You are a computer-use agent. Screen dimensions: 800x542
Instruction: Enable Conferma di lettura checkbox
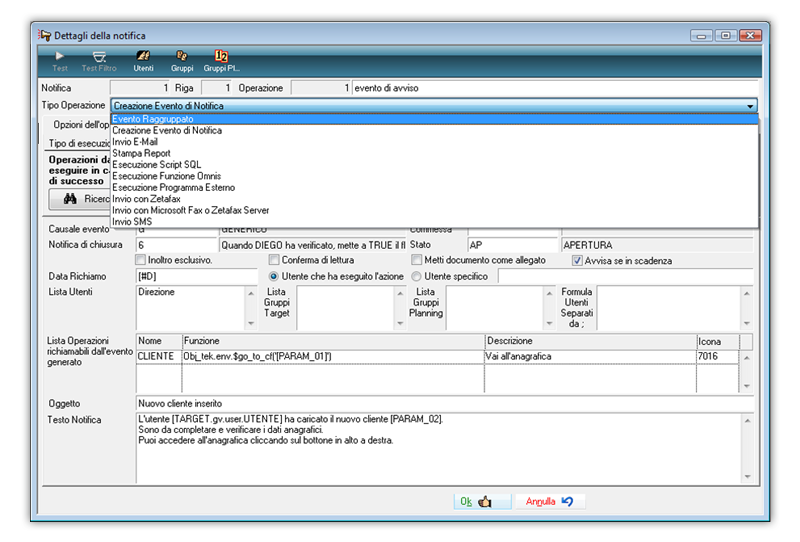click(x=274, y=260)
